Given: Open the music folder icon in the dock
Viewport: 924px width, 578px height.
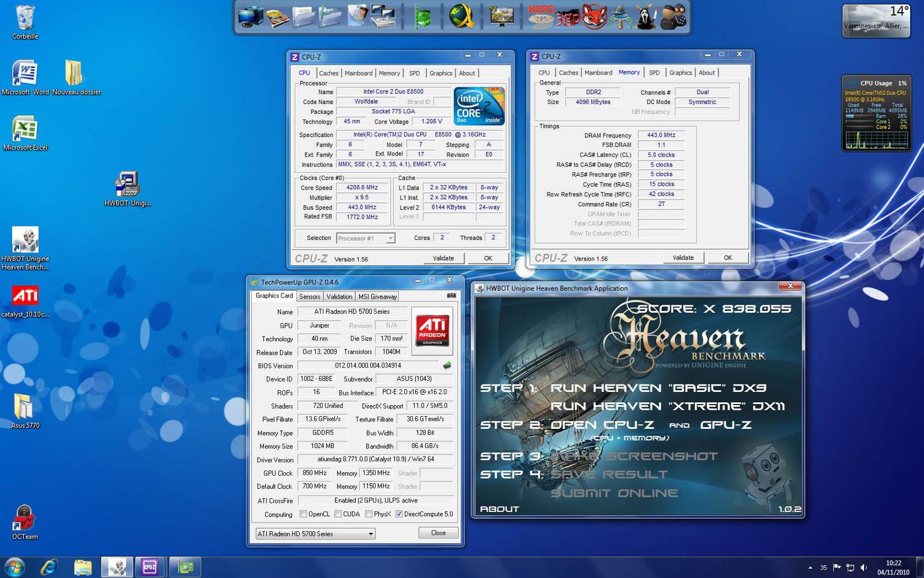Looking at the screenshot, I should click(330, 16).
